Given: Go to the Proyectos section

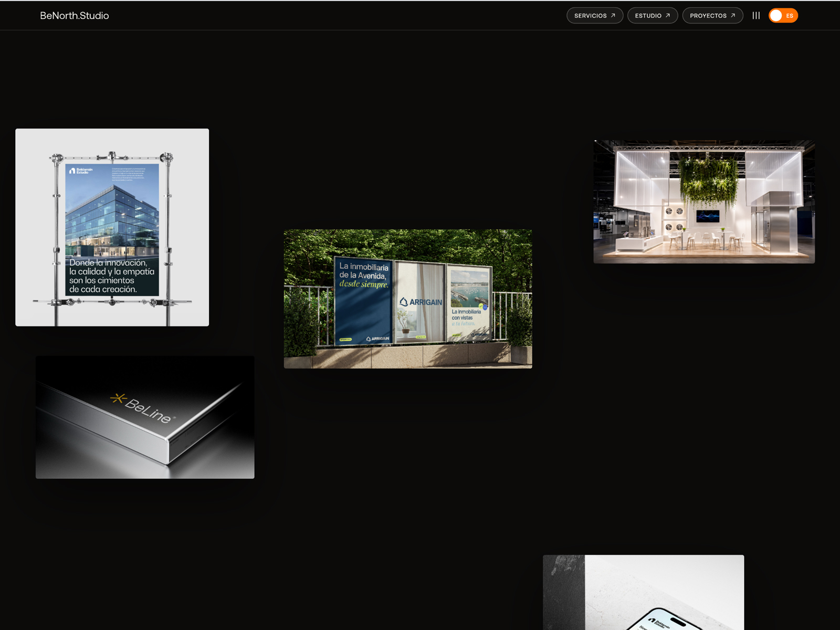Looking at the screenshot, I should (x=712, y=16).
